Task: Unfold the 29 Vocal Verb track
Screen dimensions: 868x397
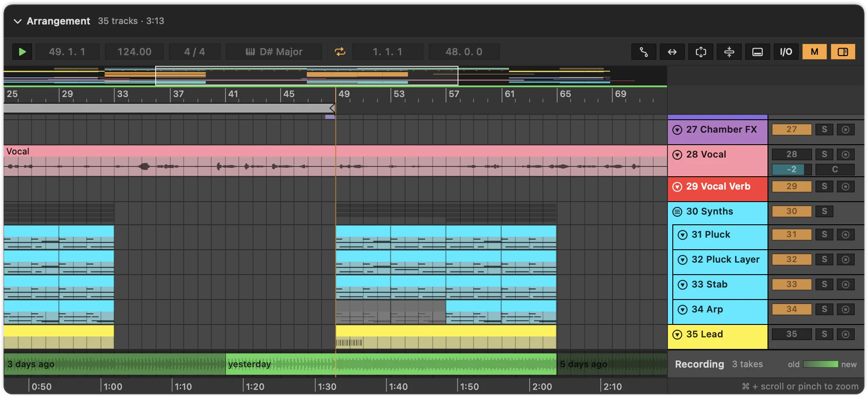Action: click(677, 186)
